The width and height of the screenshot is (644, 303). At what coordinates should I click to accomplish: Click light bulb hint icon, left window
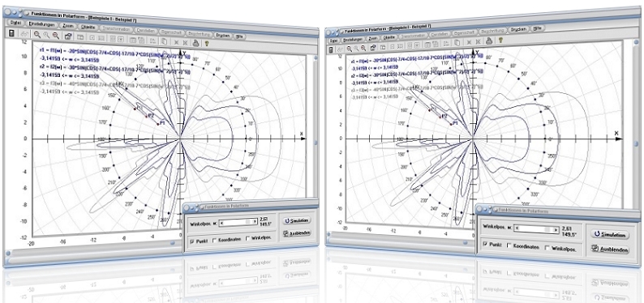207,43
